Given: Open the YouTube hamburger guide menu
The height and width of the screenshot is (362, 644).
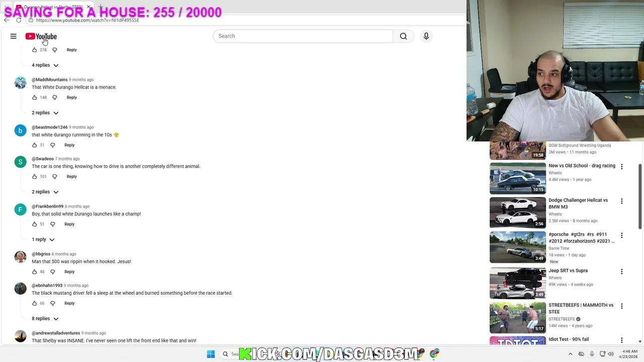Looking at the screenshot, I should coord(14,36).
